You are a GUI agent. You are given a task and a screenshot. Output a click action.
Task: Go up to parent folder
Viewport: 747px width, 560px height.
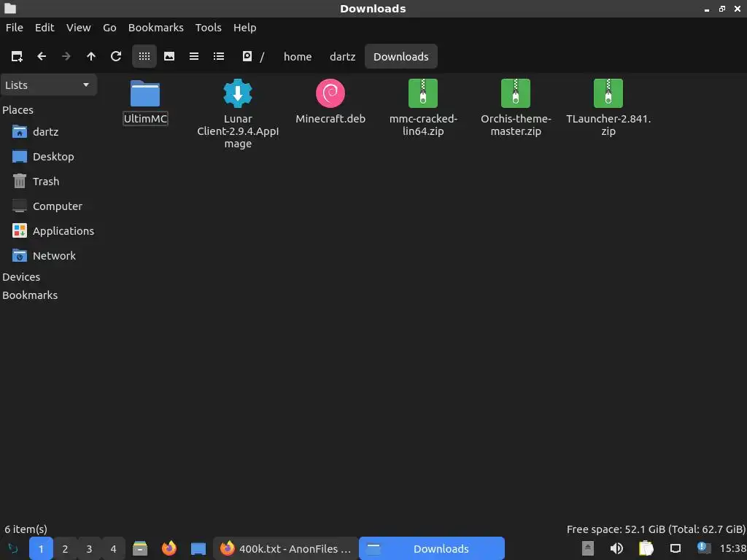pyautogui.click(x=91, y=57)
